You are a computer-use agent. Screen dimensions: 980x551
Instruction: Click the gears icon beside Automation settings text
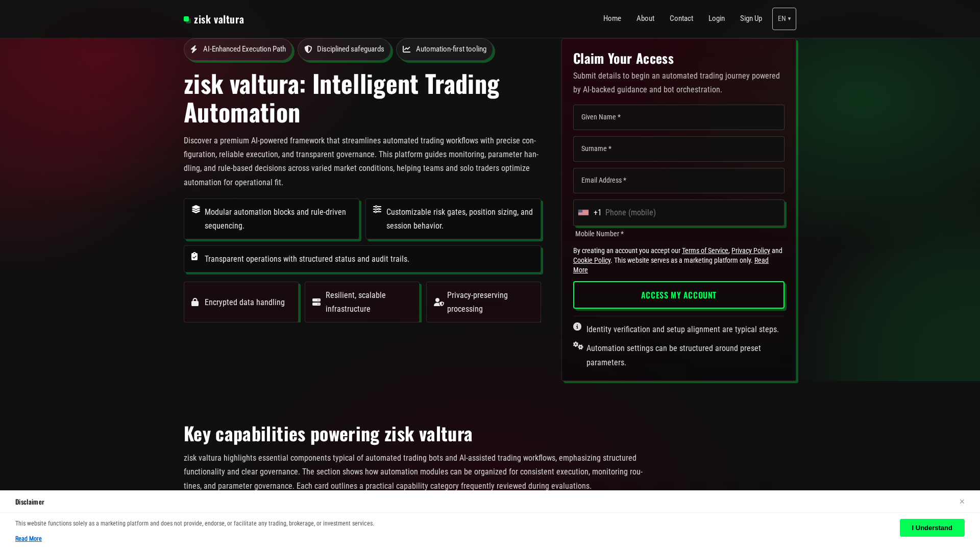(578, 345)
